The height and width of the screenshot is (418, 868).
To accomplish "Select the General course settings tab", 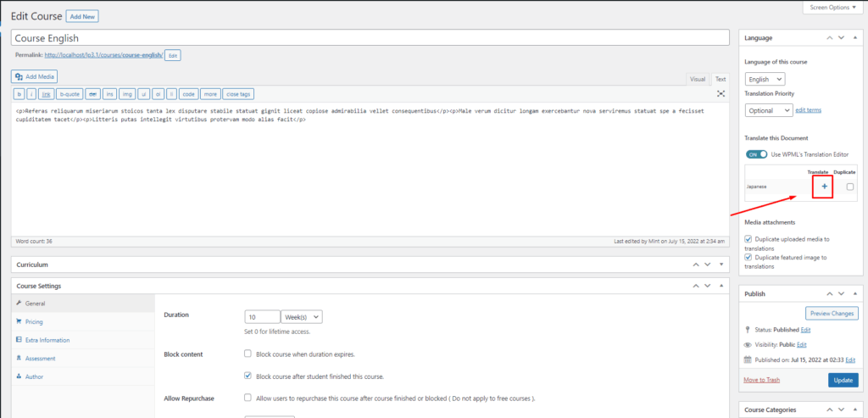I will click(83, 304).
